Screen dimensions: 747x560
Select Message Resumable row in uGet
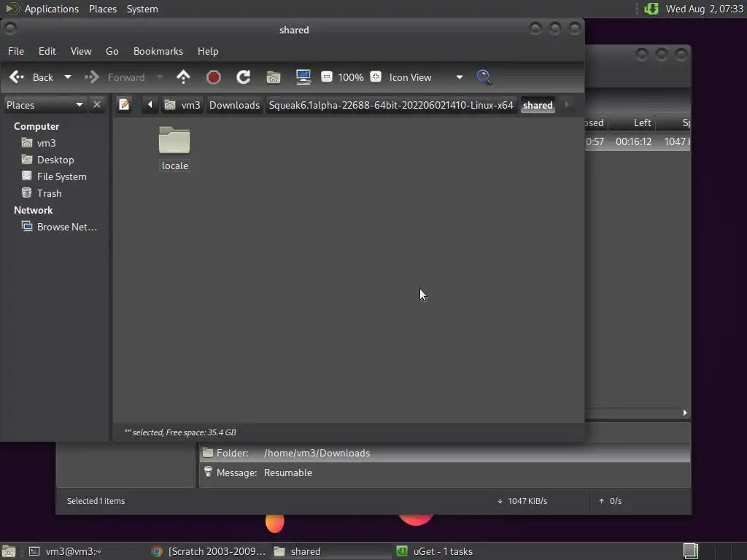click(445, 472)
